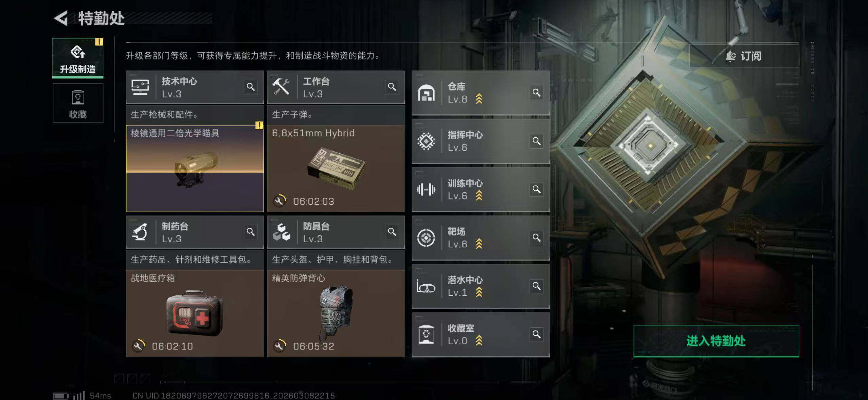Select the 升级制造 sidebar tab

[78, 58]
